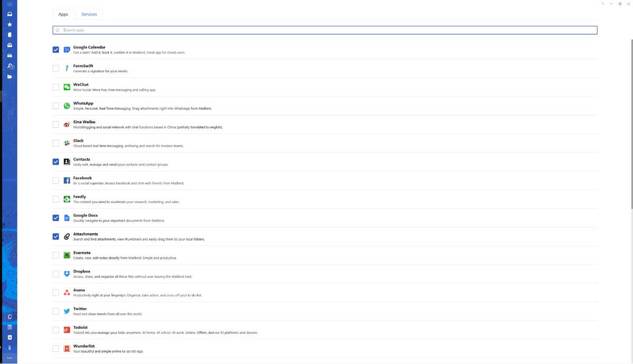Open the help question mark in title bar
This screenshot has width=633, height=364.
point(602,4)
